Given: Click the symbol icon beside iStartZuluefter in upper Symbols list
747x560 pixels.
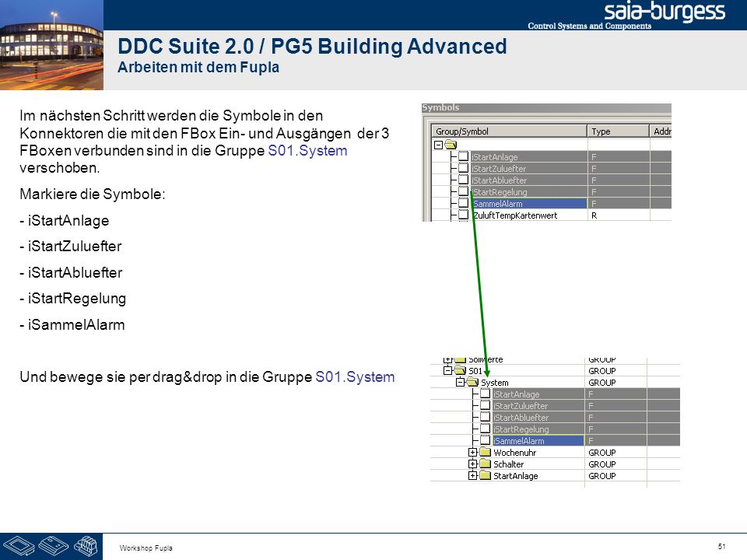Looking at the screenshot, I should coord(464,168).
